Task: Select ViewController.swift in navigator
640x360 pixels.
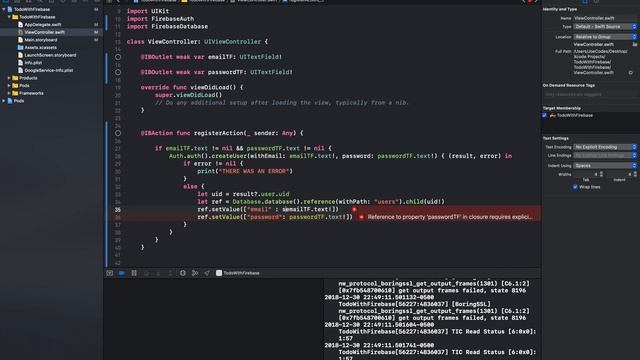Action: click(x=44, y=32)
